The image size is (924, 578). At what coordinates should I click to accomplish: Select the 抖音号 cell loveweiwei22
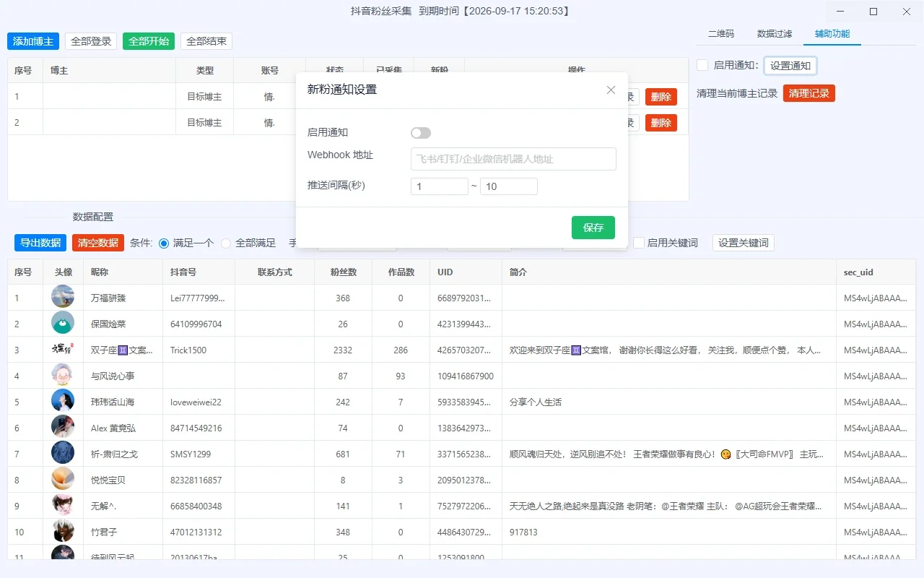point(196,402)
